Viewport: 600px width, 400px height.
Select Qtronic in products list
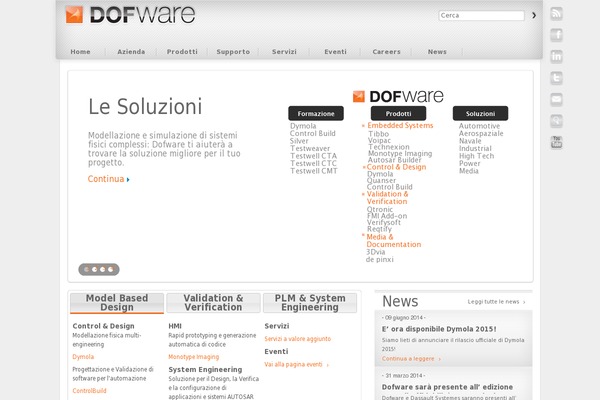(x=380, y=209)
